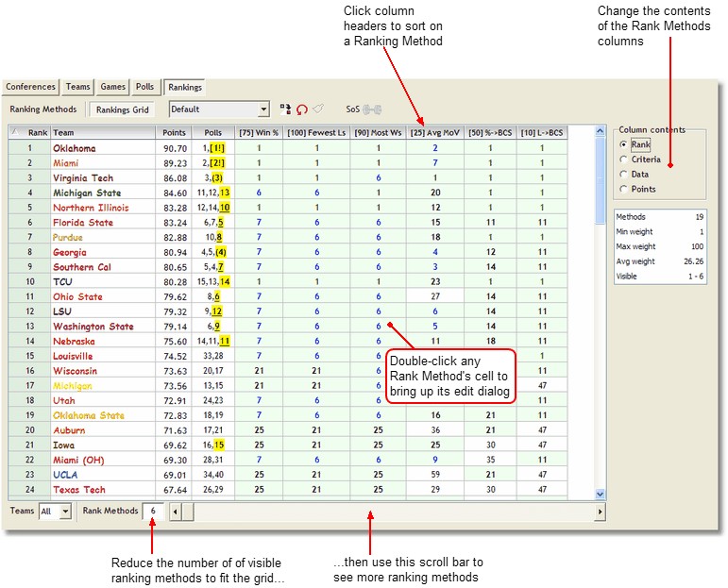Screen dimensions: 728x588
Task: Click the Miami (OH) team cell
Action: tap(103, 460)
